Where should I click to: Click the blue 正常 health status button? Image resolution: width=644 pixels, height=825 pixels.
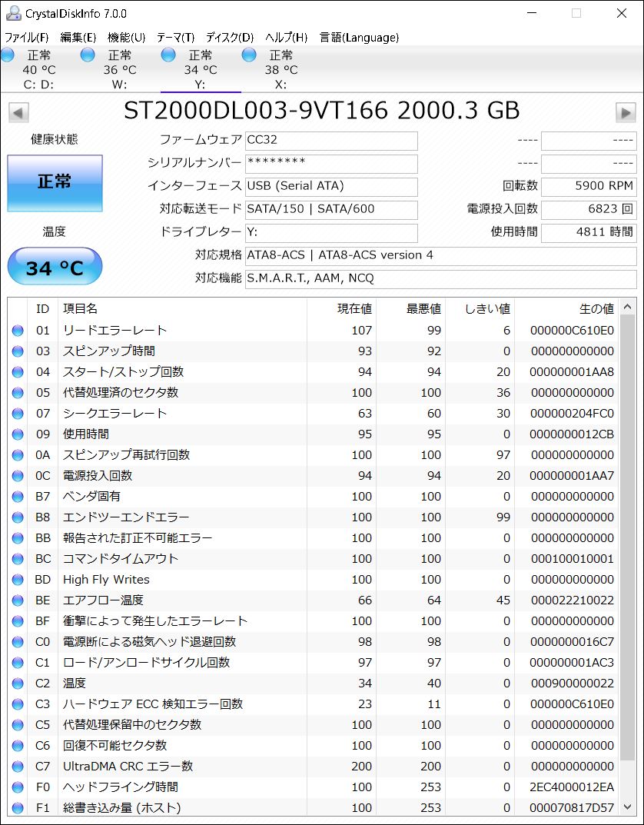tap(55, 183)
